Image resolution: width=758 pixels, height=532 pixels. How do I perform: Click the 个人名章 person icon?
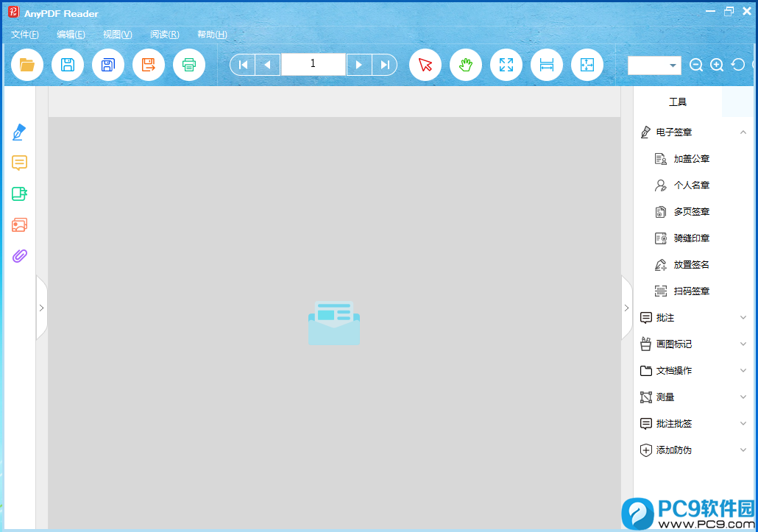click(x=660, y=185)
